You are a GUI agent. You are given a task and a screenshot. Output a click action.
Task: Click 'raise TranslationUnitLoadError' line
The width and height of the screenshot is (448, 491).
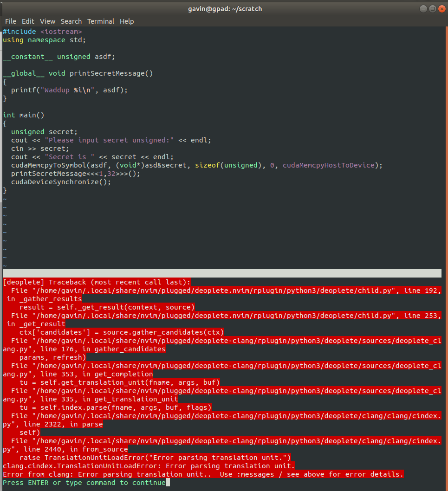click(x=155, y=458)
